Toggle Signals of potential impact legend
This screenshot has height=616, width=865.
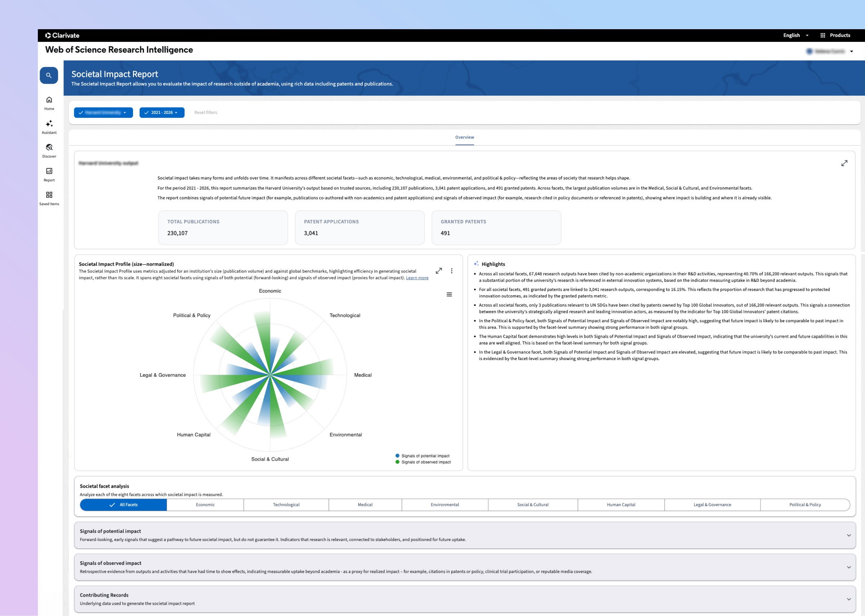point(425,456)
